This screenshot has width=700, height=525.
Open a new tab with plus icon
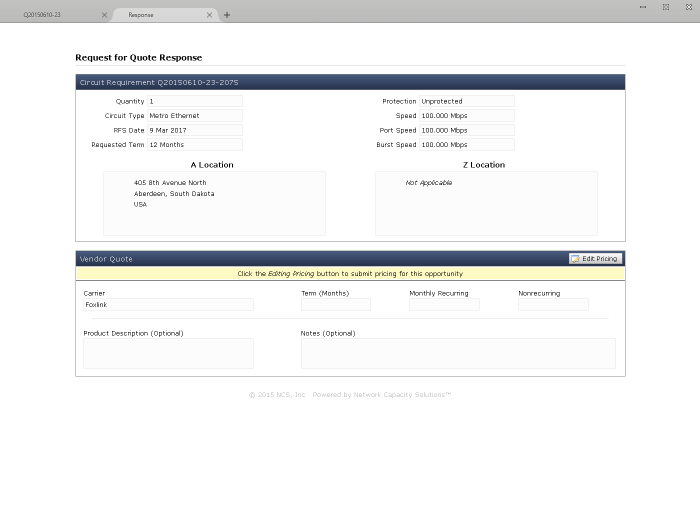pos(227,15)
